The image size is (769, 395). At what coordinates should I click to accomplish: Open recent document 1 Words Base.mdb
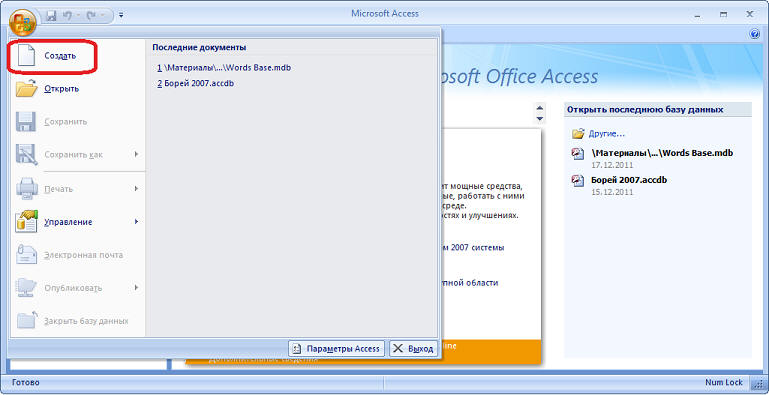pos(224,68)
